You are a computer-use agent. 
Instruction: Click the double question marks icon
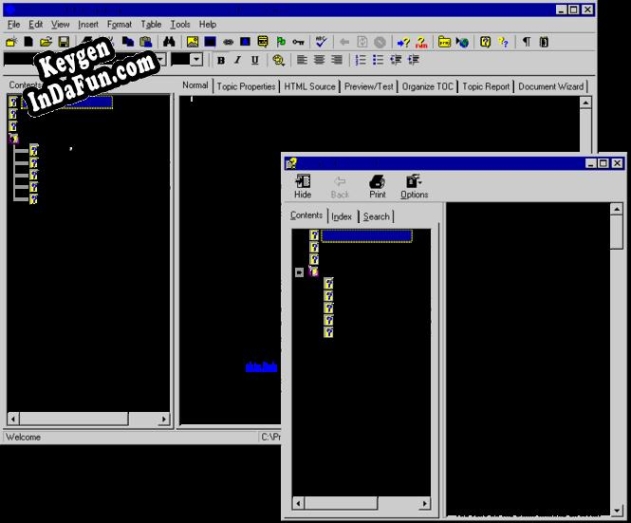click(x=503, y=42)
